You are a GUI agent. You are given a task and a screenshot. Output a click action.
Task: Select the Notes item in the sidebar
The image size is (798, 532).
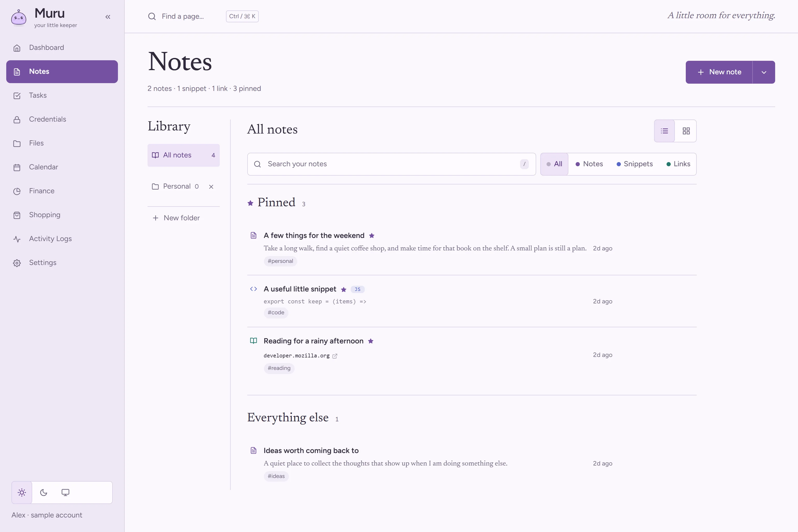tap(62, 72)
